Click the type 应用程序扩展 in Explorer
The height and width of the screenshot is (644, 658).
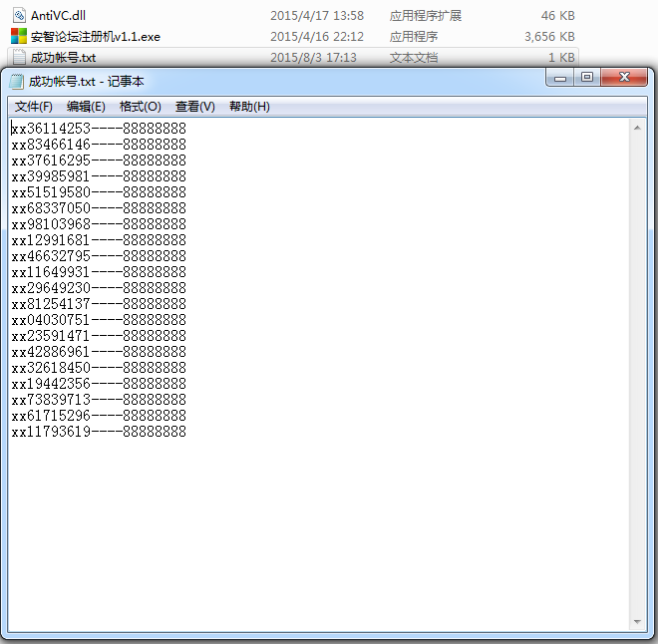pyautogui.click(x=425, y=16)
